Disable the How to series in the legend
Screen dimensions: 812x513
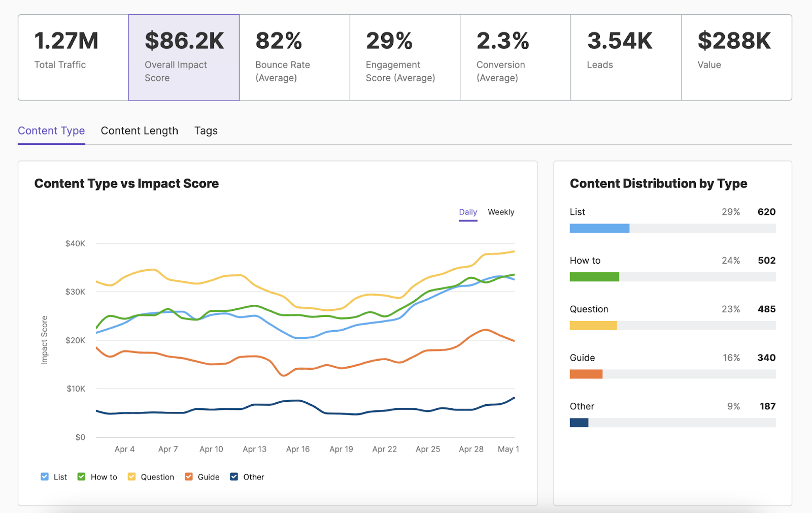tap(81, 476)
